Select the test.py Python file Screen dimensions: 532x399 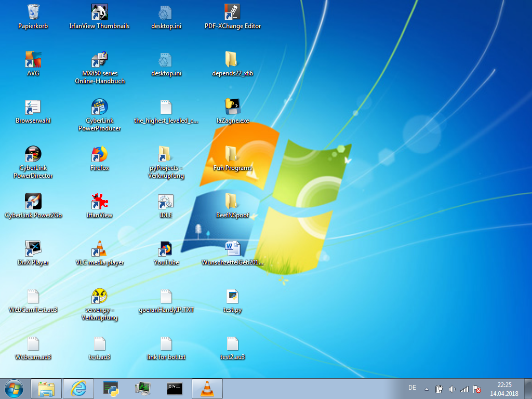pyautogui.click(x=232, y=300)
